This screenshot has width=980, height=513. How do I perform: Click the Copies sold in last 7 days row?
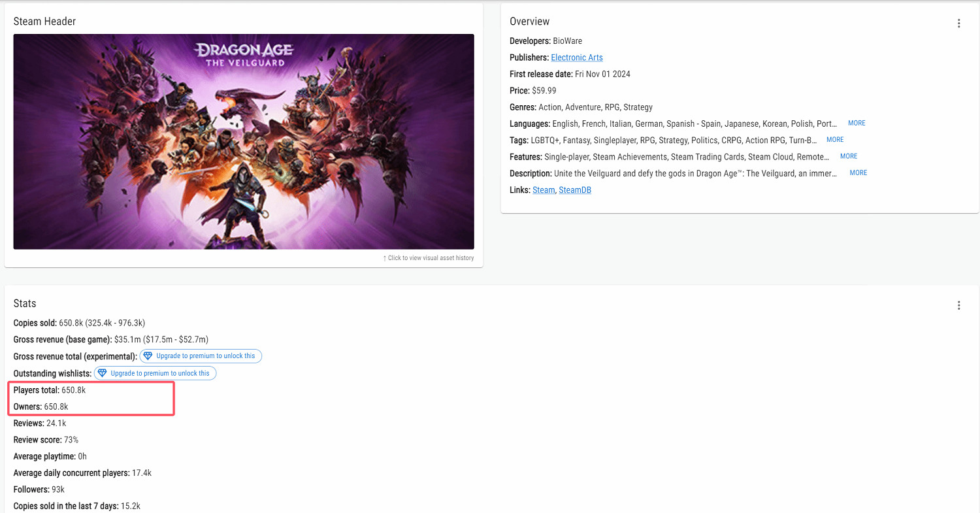[76, 506]
